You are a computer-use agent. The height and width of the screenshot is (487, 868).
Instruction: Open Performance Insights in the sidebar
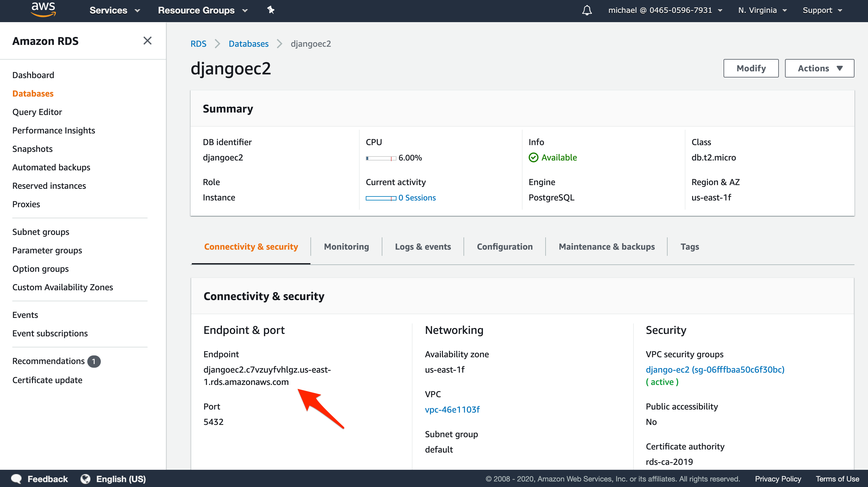point(53,130)
